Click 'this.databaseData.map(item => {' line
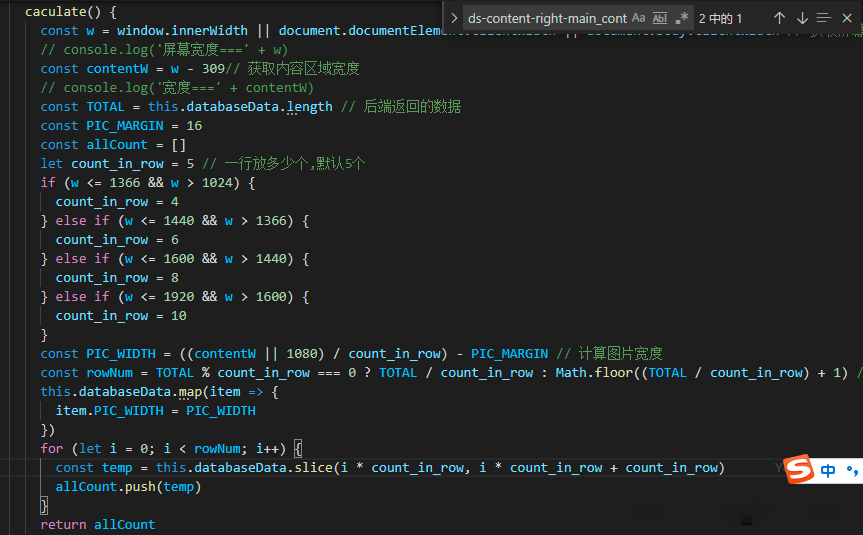 point(160,392)
